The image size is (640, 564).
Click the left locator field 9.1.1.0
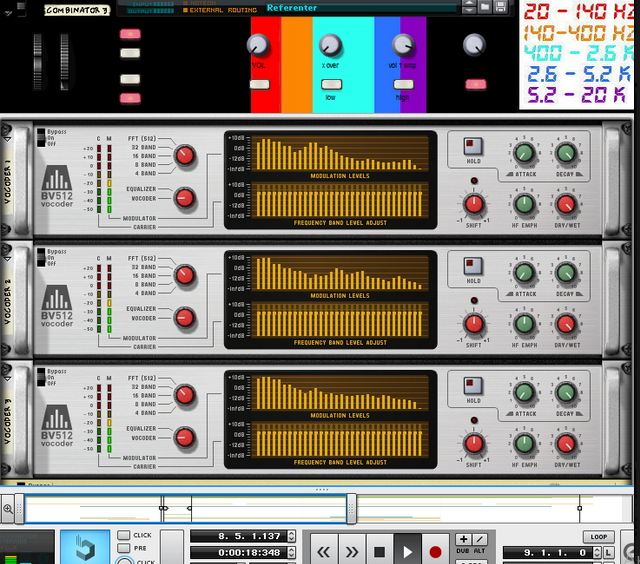click(x=548, y=553)
